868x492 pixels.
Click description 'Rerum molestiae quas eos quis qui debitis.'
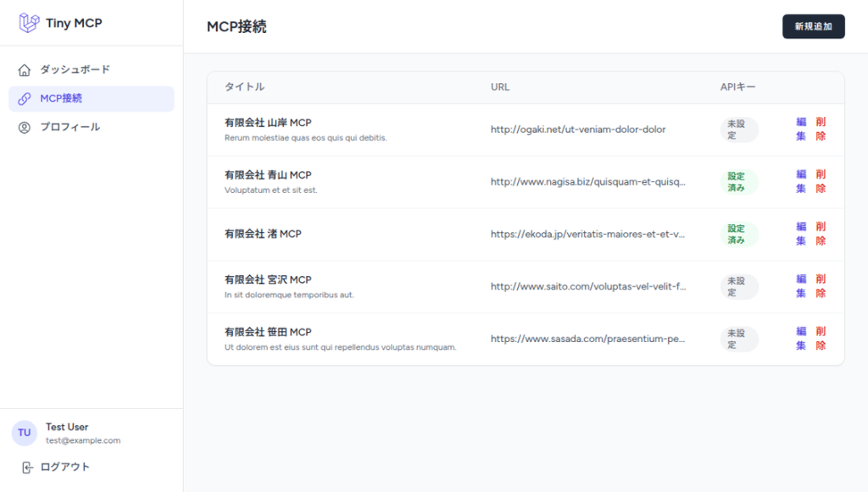305,138
